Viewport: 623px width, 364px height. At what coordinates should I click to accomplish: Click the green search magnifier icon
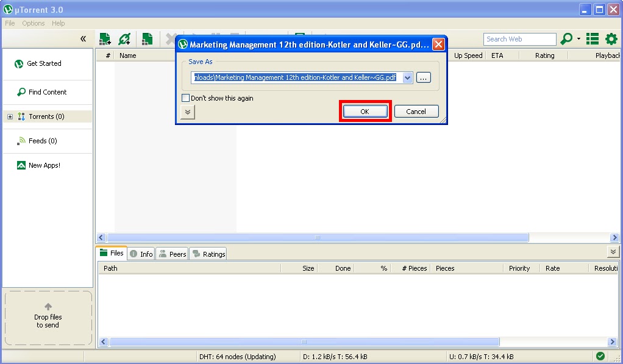[x=566, y=39]
